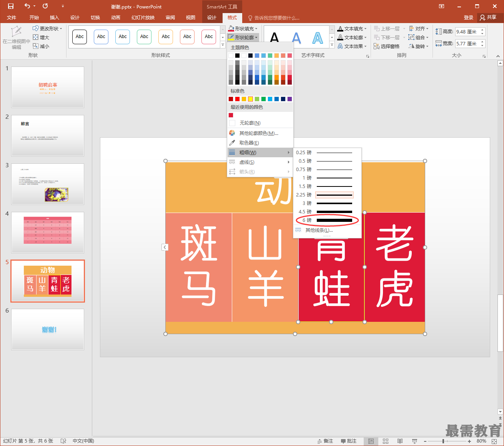Click the 旋转 rotate objects icon
The image size is (504, 446).
411,46
